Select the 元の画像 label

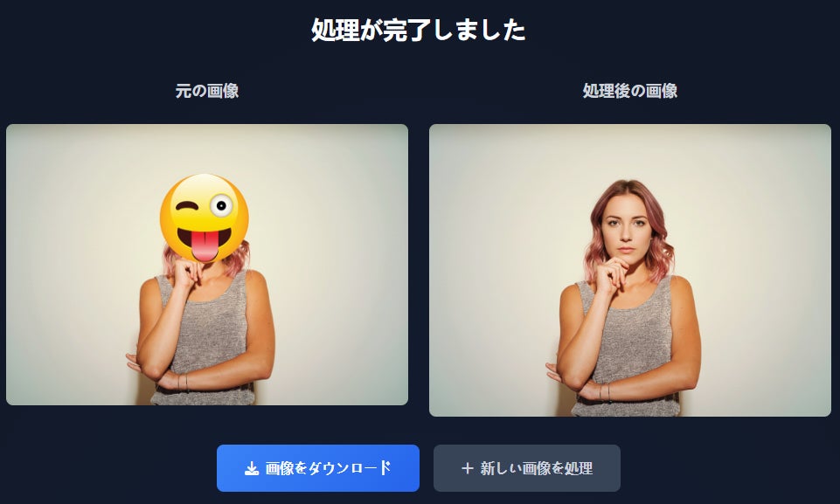pyautogui.click(x=207, y=91)
